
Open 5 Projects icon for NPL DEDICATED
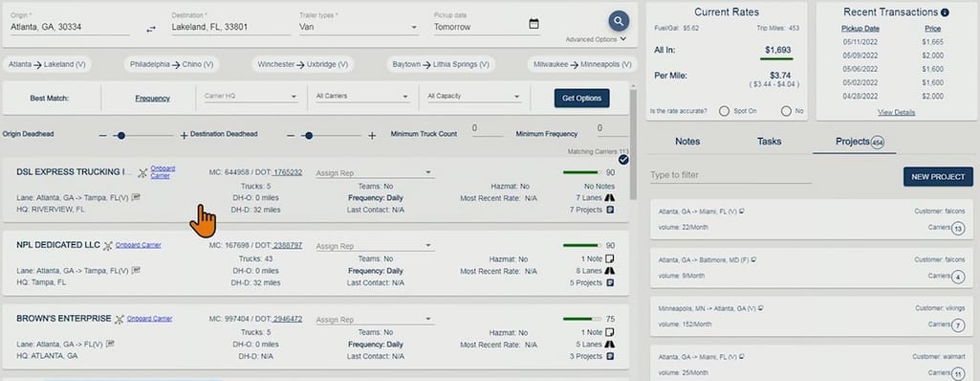coord(610,282)
